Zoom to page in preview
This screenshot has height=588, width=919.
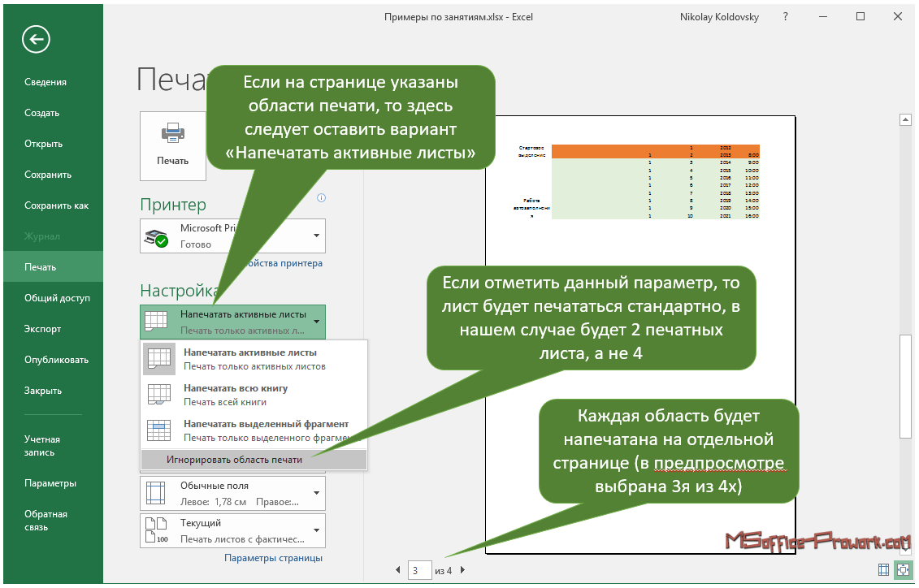904,569
